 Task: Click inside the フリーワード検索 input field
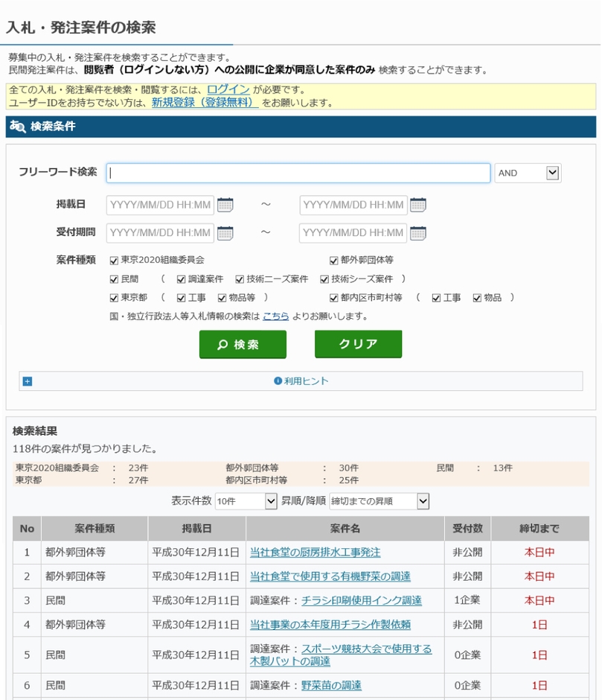298,172
